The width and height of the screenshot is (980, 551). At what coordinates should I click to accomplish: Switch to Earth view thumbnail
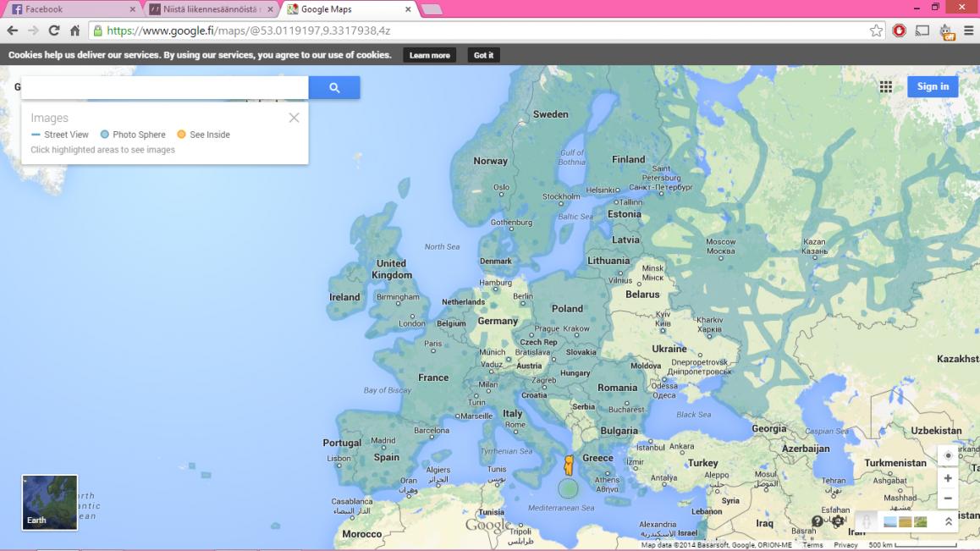pyautogui.click(x=50, y=502)
